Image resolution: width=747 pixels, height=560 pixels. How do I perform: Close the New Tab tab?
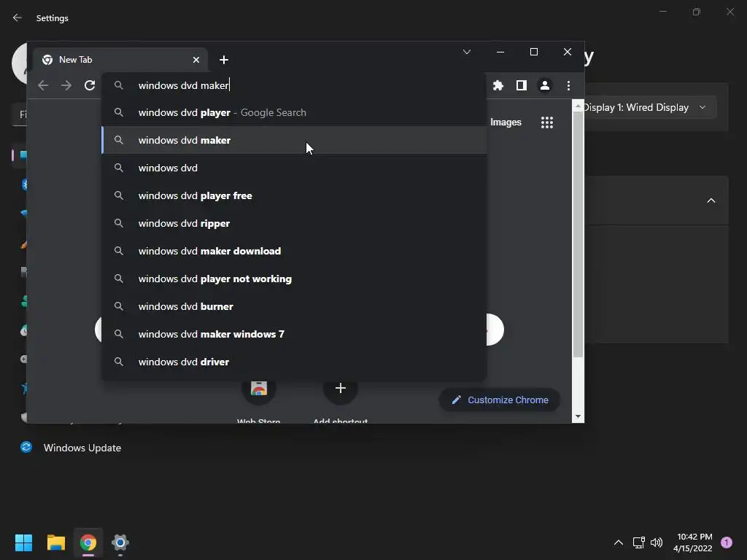click(196, 60)
